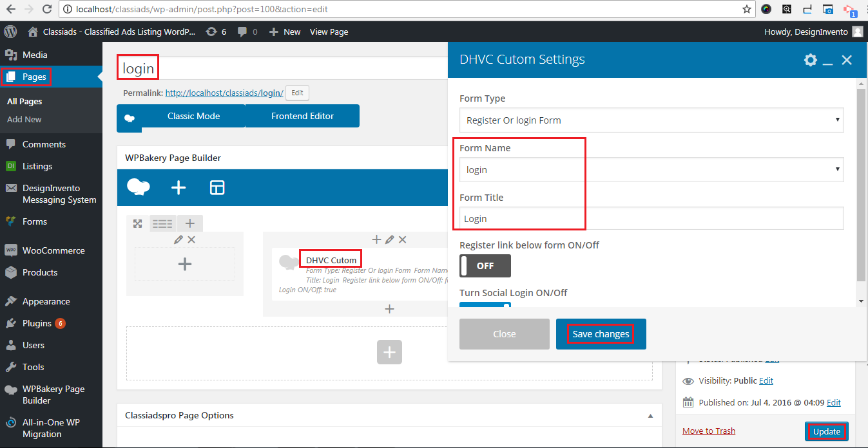Screen dimensions: 868x448
Task: Open the permalink localhost/classiads/login
Action: point(224,93)
